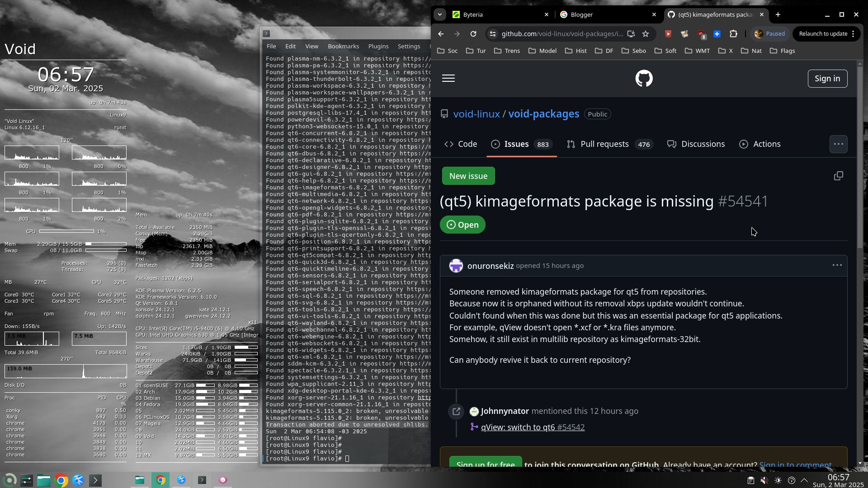Open the Discussions tab
Image resolution: width=868 pixels, height=488 pixels.
point(696,144)
